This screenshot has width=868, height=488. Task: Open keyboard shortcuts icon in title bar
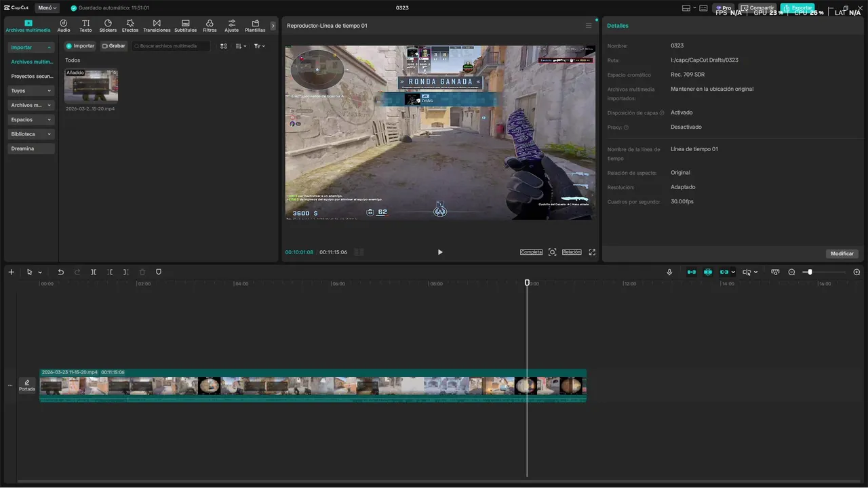703,8
